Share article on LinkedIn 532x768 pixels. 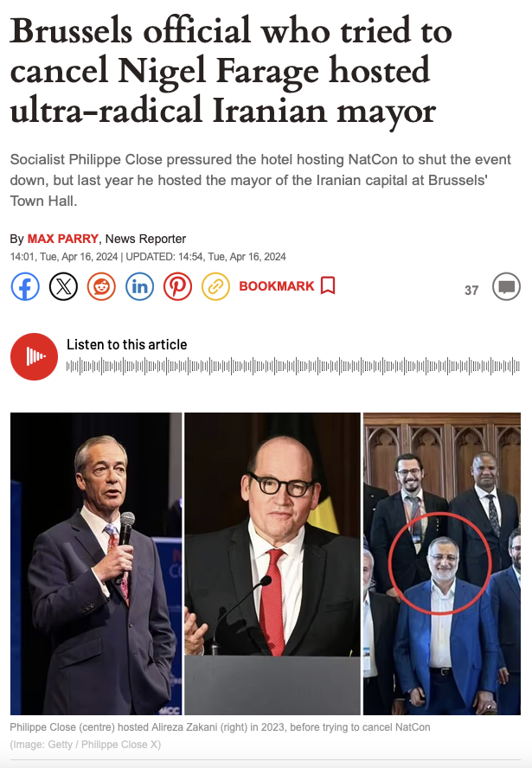click(x=139, y=286)
